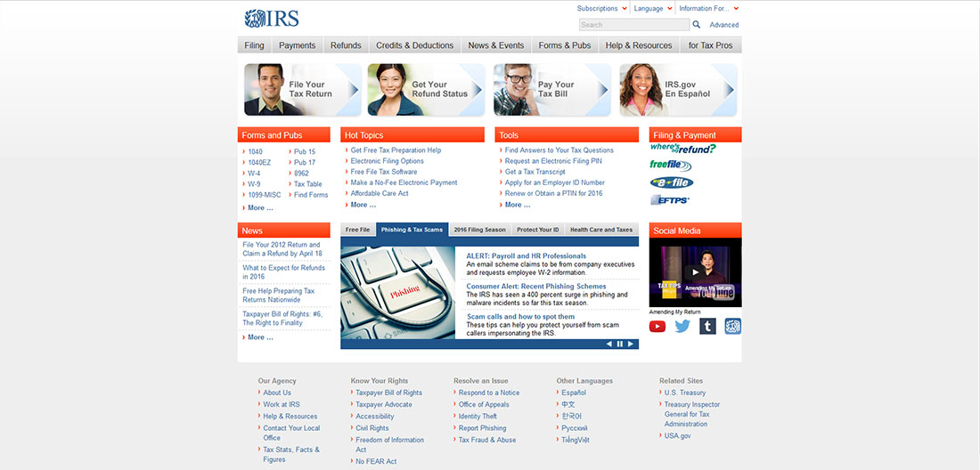Open the U.S. Treasury link
980x470 pixels.
click(x=685, y=393)
